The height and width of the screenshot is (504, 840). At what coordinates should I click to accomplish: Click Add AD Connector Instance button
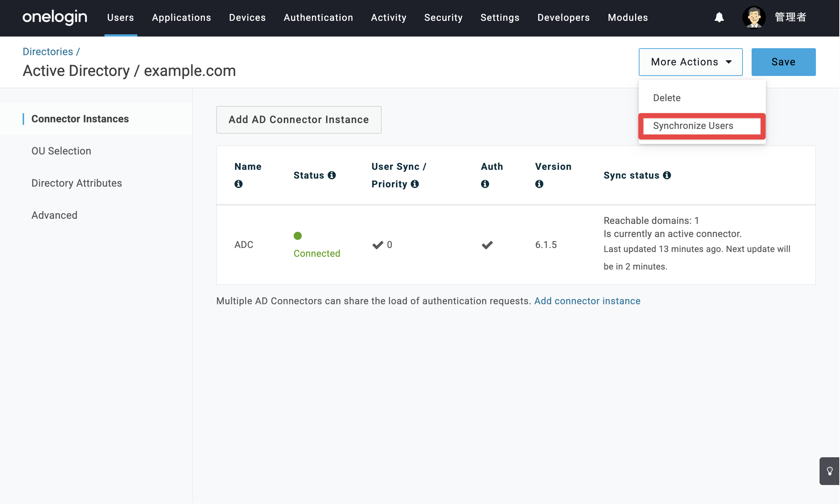[x=299, y=120]
